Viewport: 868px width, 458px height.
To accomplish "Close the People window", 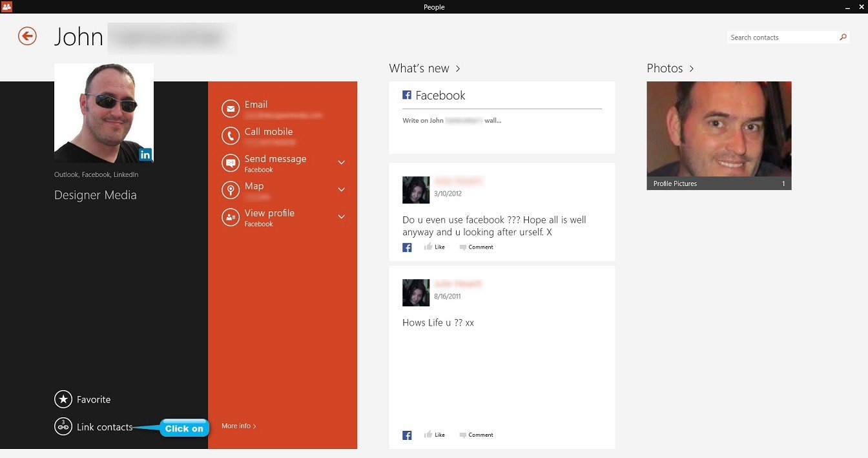I will 861,6.
